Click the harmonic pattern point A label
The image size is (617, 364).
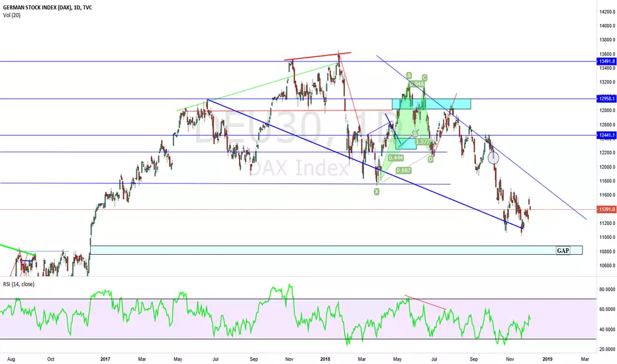pos(409,75)
